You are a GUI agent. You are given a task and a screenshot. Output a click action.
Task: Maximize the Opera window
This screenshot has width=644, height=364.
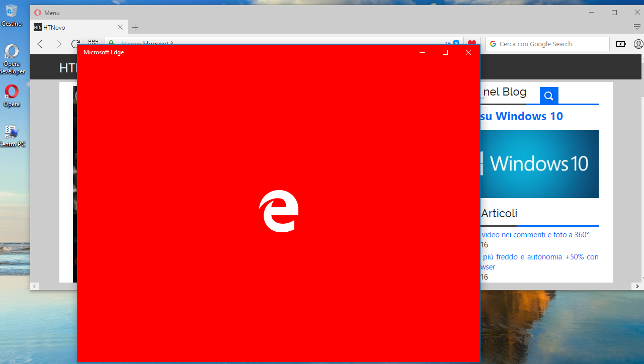(614, 13)
